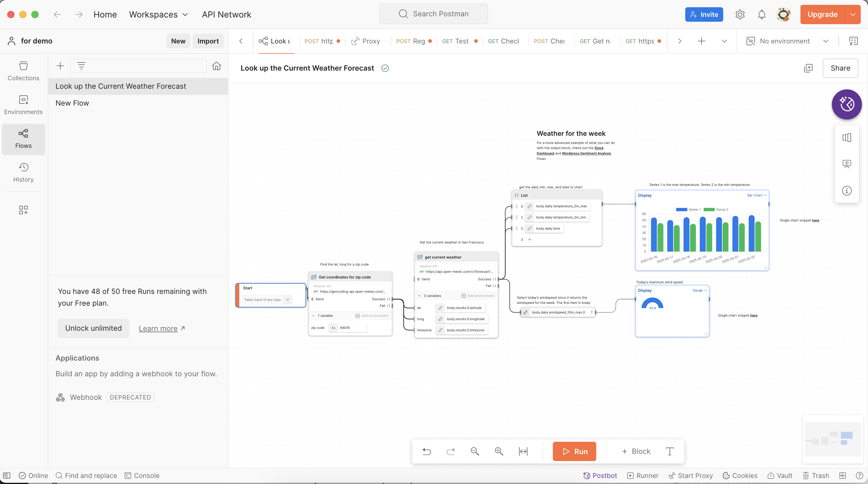
Task: Expand the Upgrade button dropdown arrow
Action: pos(853,14)
